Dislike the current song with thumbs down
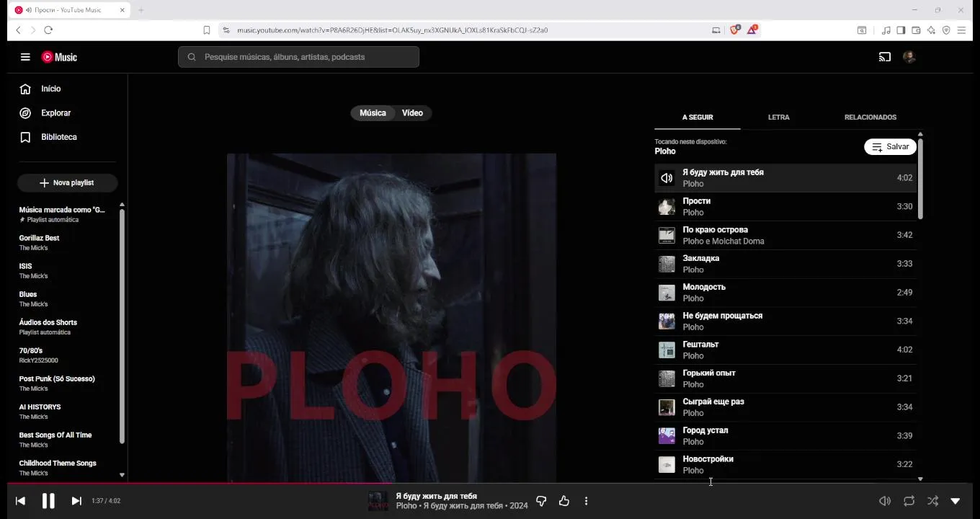This screenshot has width=980, height=519. click(541, 501)
